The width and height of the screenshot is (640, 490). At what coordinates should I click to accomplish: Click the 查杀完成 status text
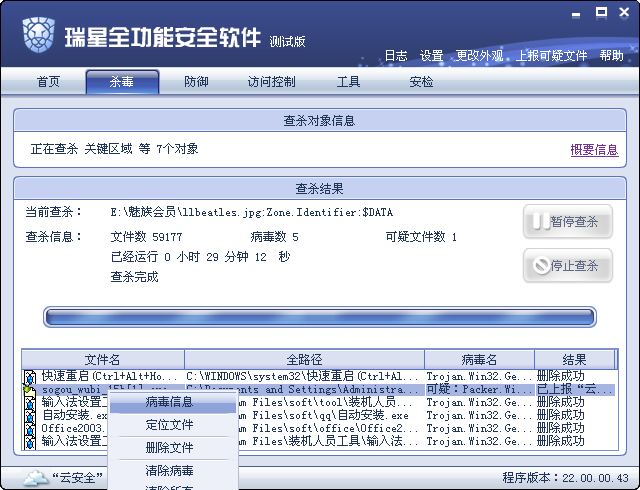pyautogui.click(x=134, y=277)
